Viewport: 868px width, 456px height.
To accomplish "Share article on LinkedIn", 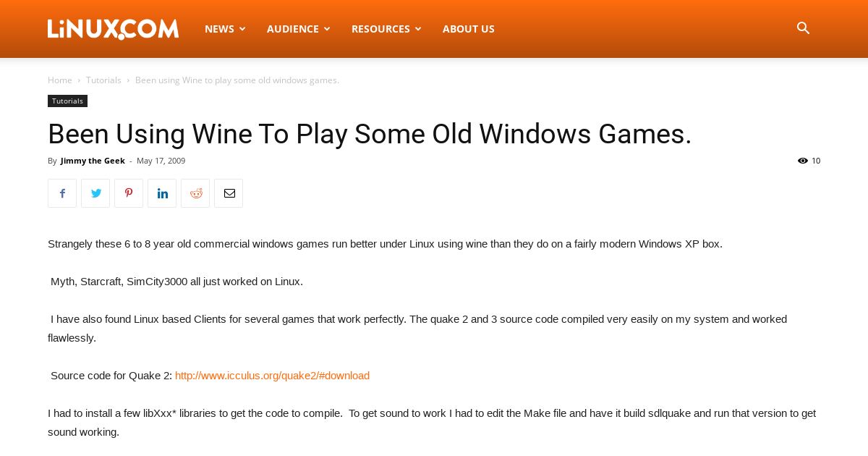I will [162, 193].
